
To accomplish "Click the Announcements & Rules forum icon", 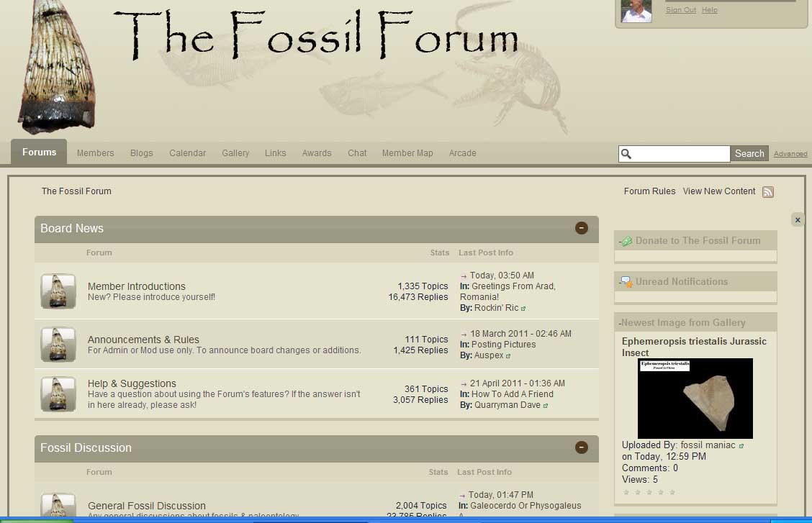I will click(58, 345).
